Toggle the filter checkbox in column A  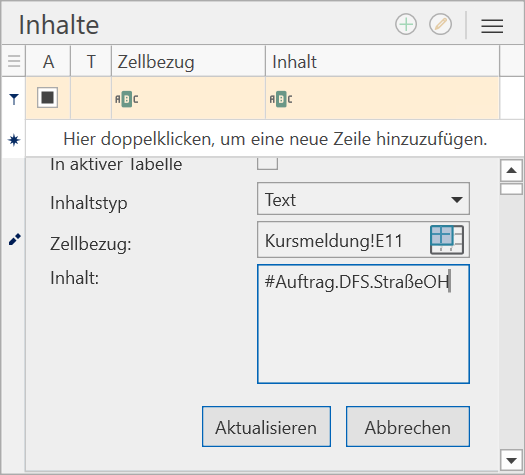(x=47, y=98)
